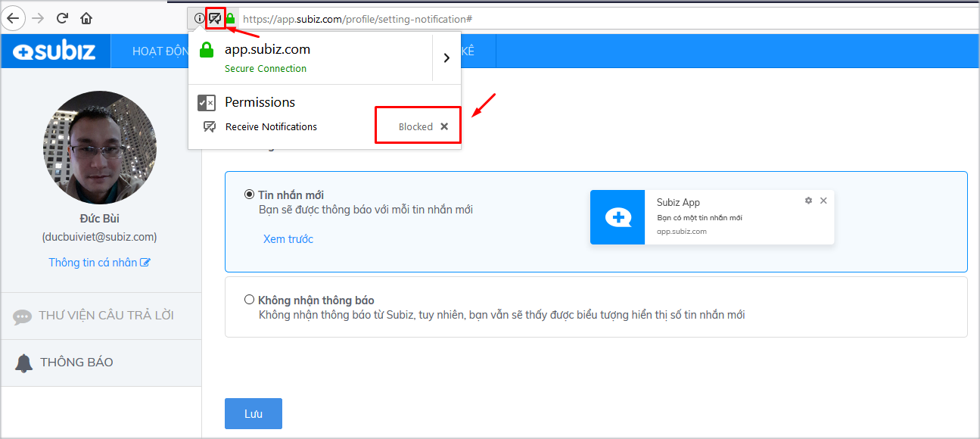This screenshot has width=980, height=439.
Task: Click the green padlock icon in address bar
Action: coord(231,18)
